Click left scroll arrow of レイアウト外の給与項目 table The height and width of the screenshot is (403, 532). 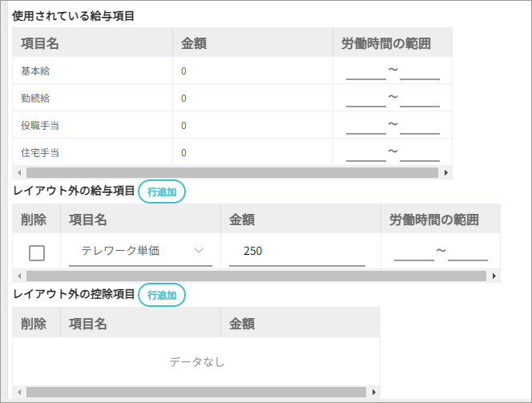click(x=19, y=276)
